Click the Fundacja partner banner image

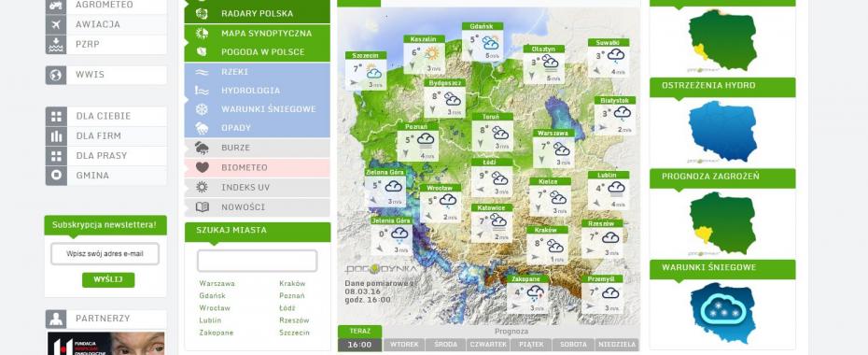105,344
